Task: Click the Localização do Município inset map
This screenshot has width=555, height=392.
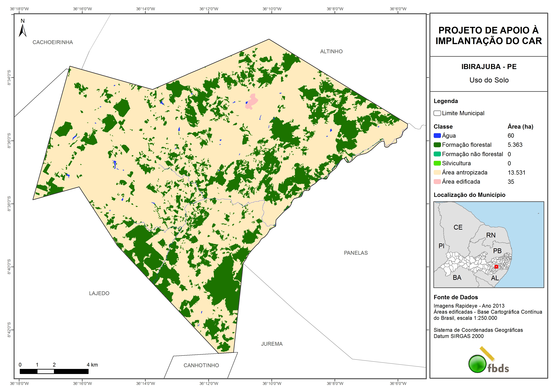Action: (x=489, y=244)
